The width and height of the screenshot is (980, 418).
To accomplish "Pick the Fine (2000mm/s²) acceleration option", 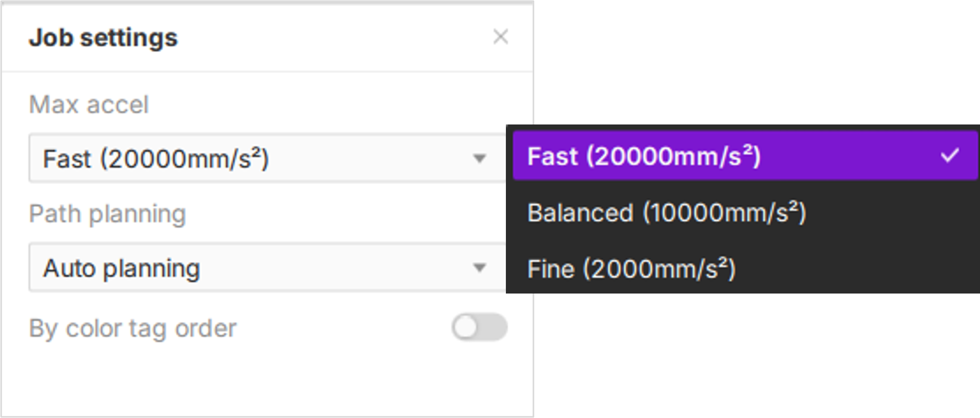I will [631, 269].
